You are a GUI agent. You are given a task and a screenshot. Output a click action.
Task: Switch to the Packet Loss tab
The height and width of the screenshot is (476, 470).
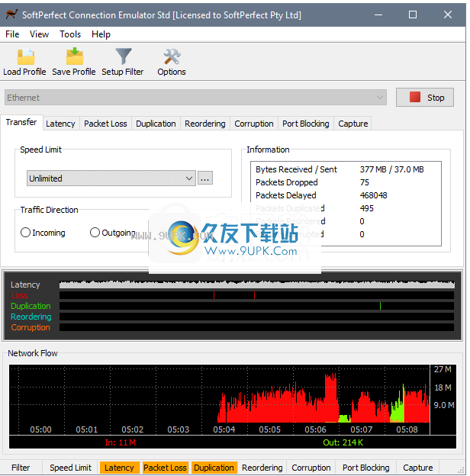pyautogui.click(x=105, y=124)
